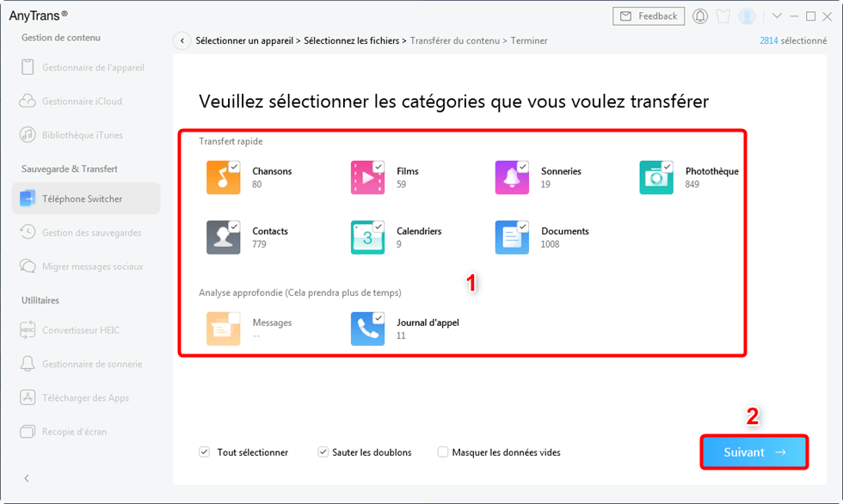Click the Gestionnaire de sonnerie bell icon

[x=28, y=364]
